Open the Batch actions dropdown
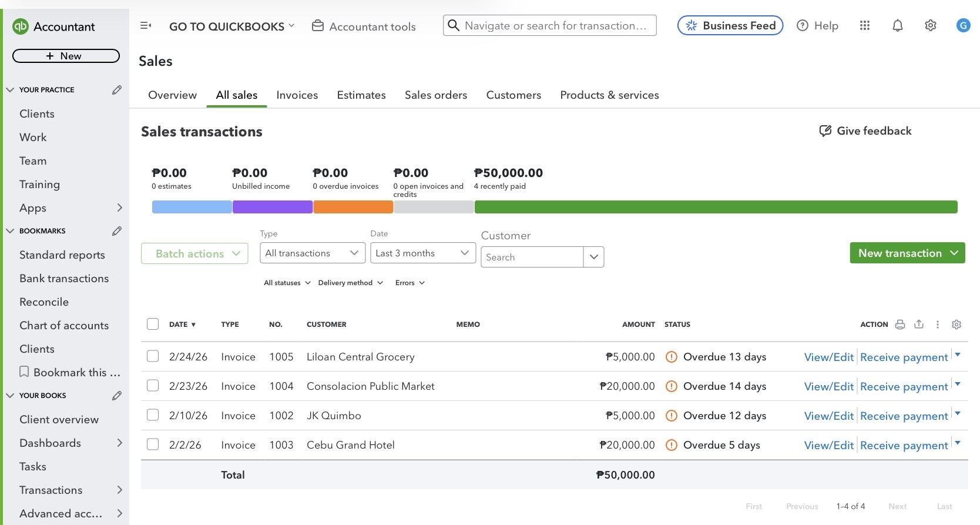This screenshot has width=980, height=525. click(x=194, y=253)
